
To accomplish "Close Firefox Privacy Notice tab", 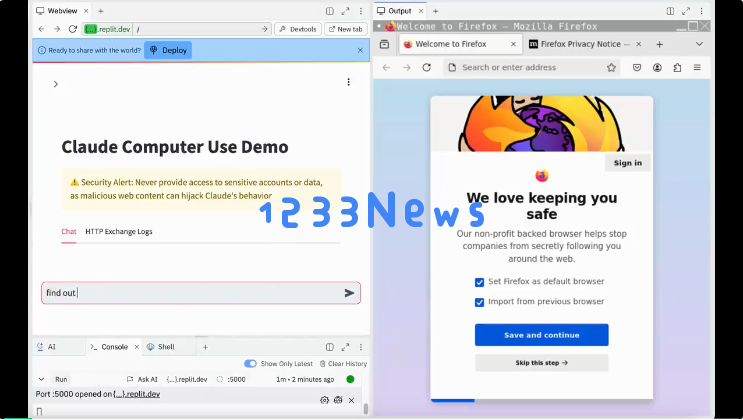I will pos(639,44).
